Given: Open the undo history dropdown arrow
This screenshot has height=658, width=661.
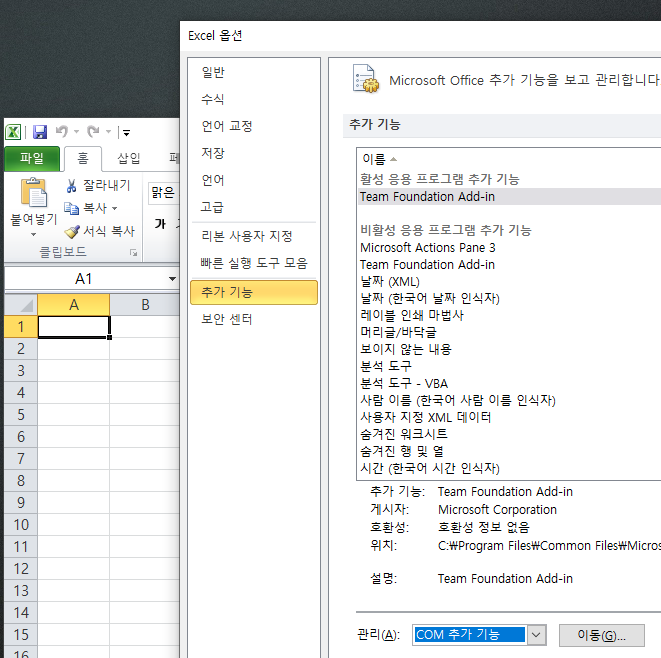Looking at the screenshot, I should coord(76,132).
